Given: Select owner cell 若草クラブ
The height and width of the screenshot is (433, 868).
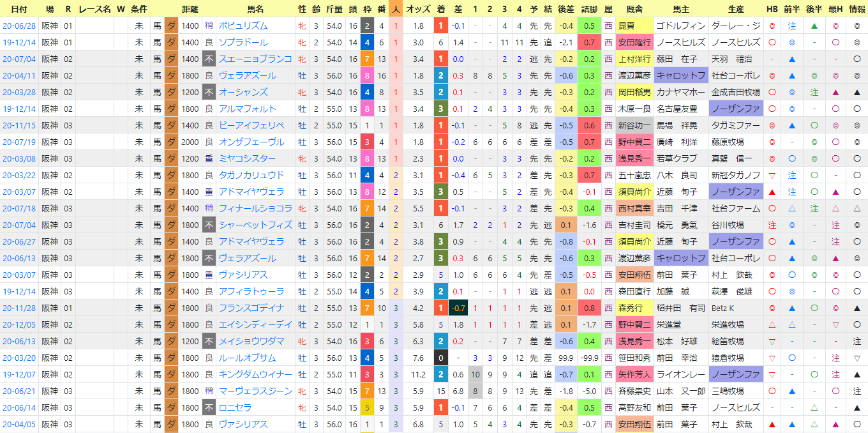Looking at the screenshot, I should click(681, 158).
